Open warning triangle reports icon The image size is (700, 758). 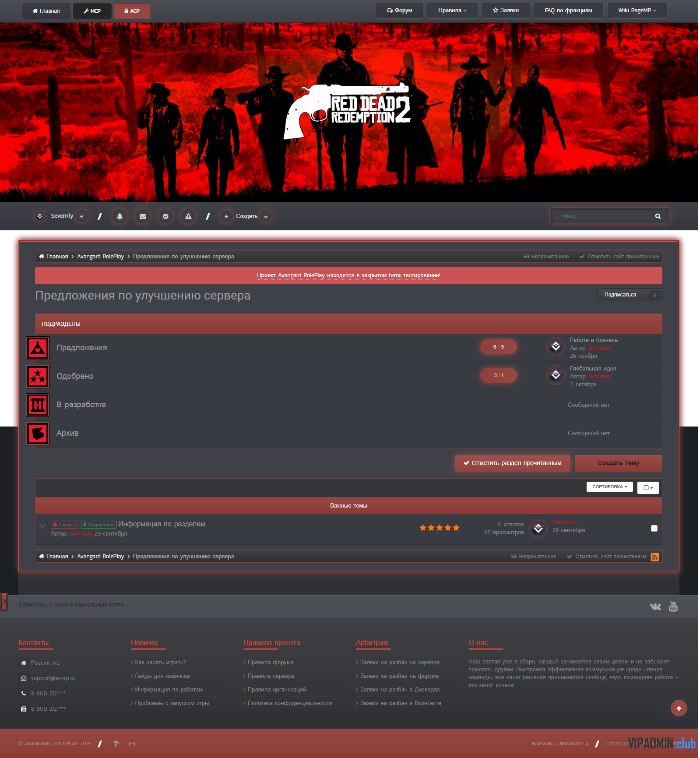click(188, 216)
